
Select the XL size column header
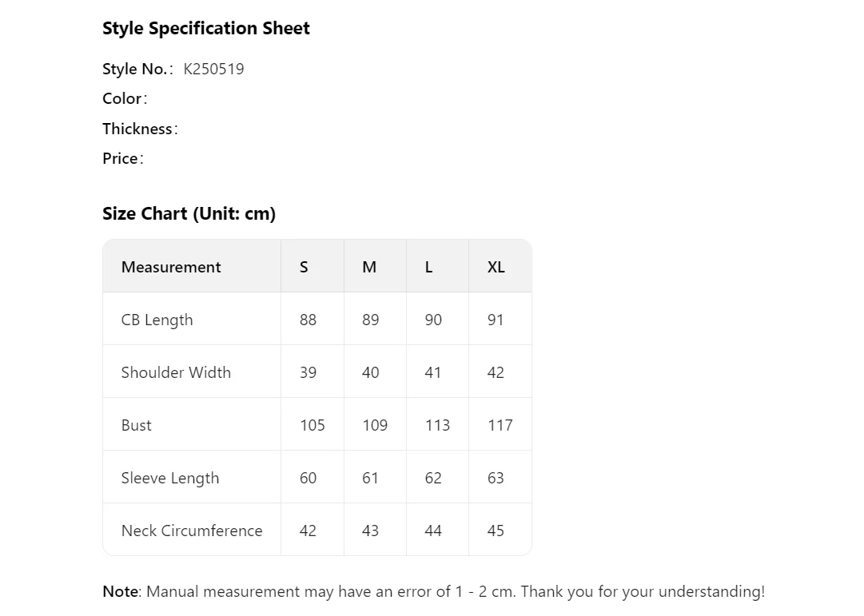point(496,268)
